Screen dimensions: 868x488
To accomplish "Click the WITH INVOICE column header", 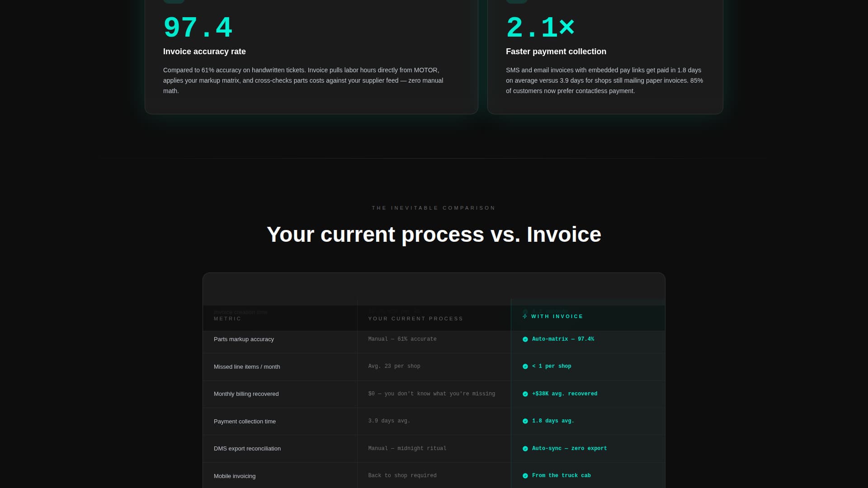I will [x=557, y=316].
